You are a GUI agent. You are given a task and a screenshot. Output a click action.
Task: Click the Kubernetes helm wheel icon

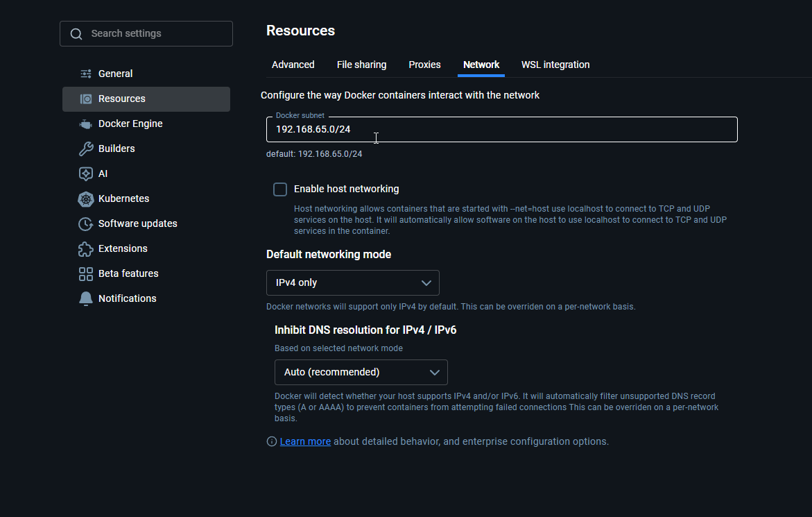[86, 198]
